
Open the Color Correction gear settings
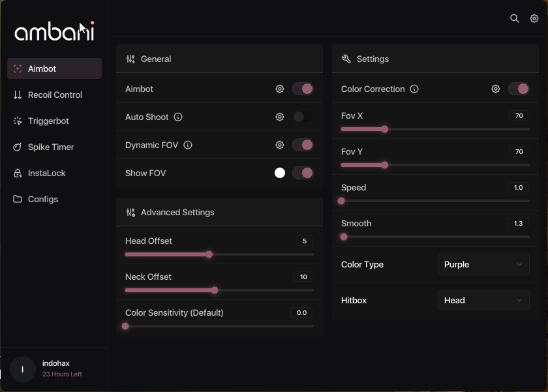tap(496, 89)
